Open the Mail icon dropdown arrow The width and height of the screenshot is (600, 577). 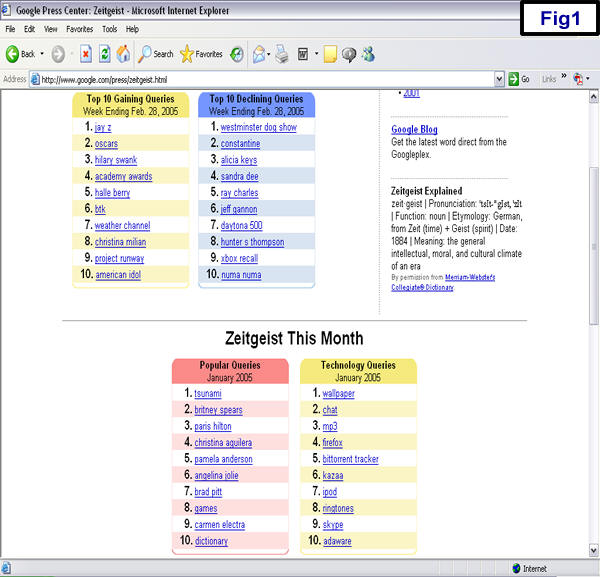[269, 54]
